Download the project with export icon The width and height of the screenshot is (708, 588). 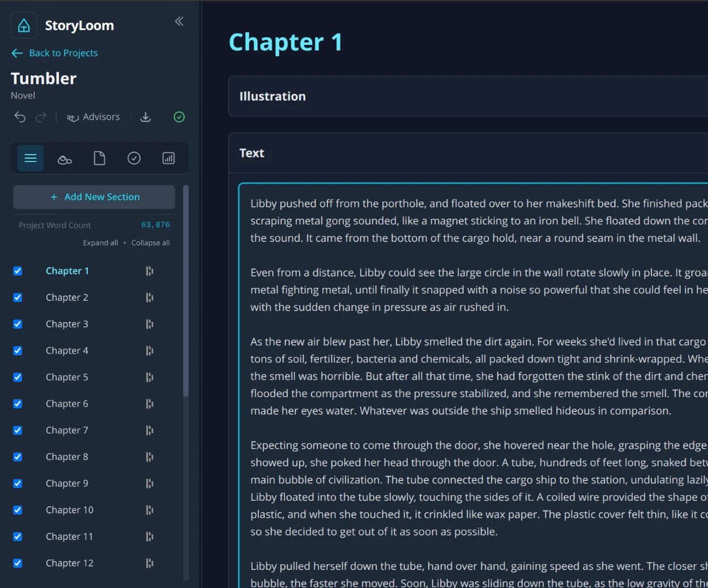click(x=146, y=117)
